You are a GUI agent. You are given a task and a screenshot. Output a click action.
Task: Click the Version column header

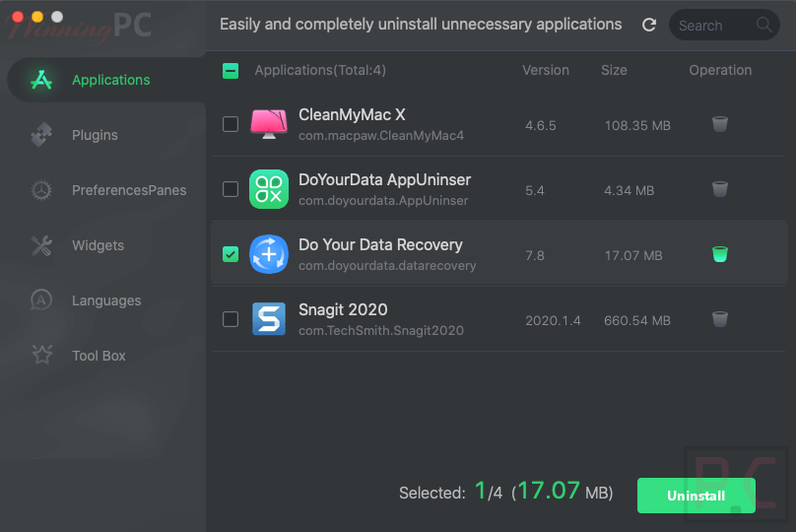tap(546, 70)
